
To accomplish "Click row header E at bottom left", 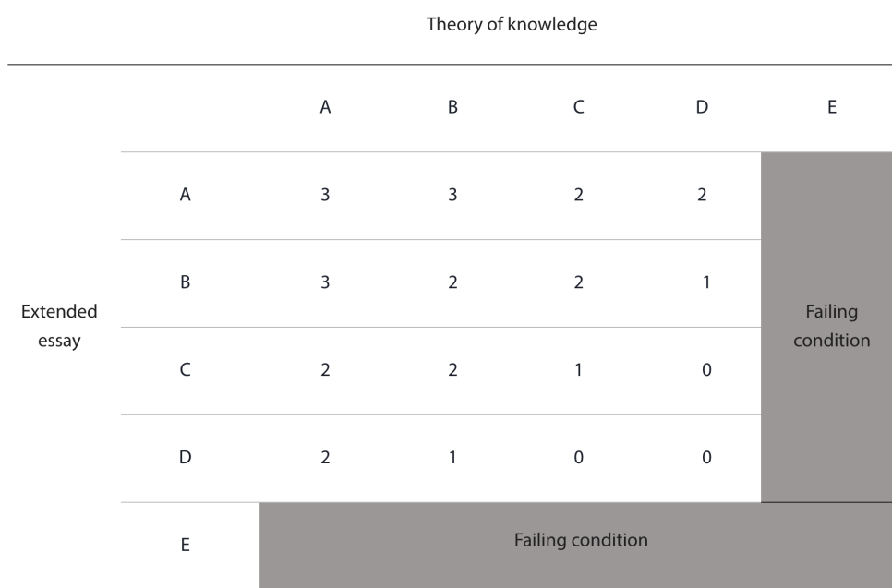I will click(x=185, y=545).
